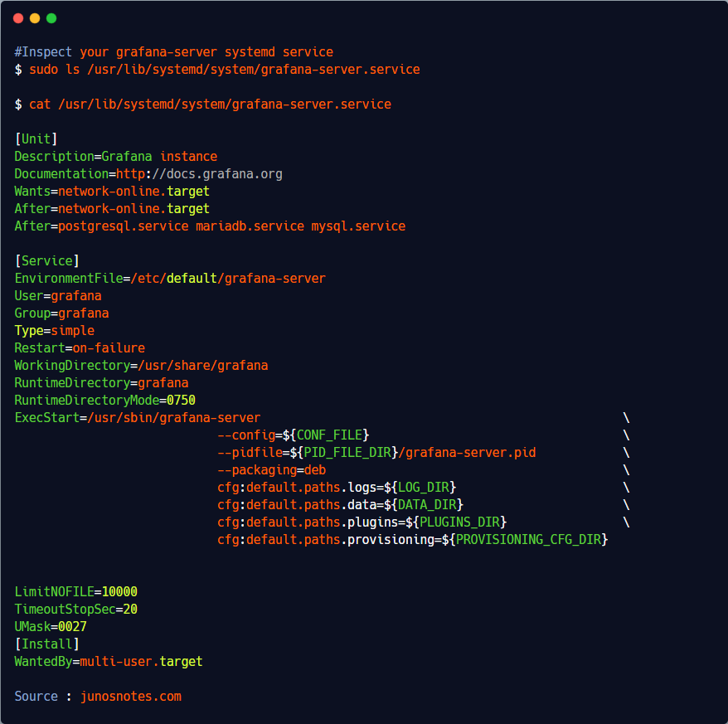Click the '--pidfile=${PID_FILE_DIR}/grafana-server.pid' argument
The height and width of the screenshot is (724, 728).
click(x=376, y=453)
